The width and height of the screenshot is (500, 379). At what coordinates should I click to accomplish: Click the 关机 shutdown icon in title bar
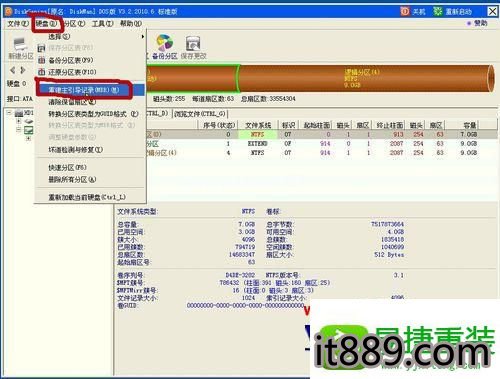click(x=405, y=11)
